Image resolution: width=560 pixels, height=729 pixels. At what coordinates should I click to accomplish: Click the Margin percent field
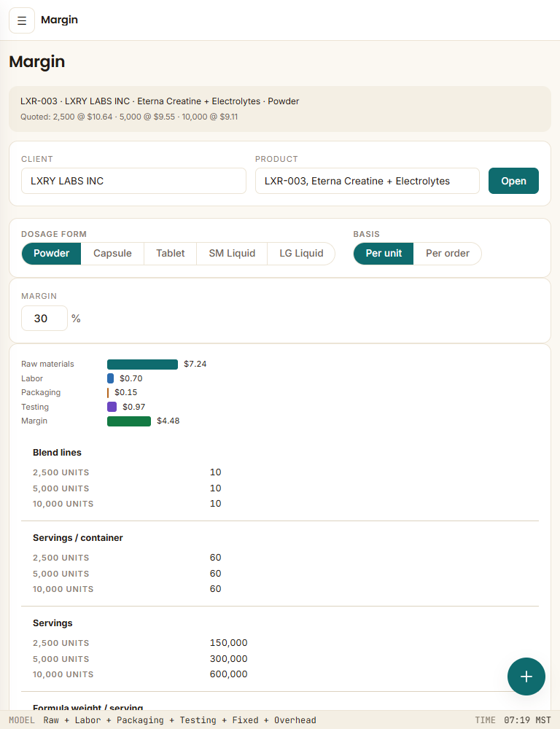pos(44,319)
